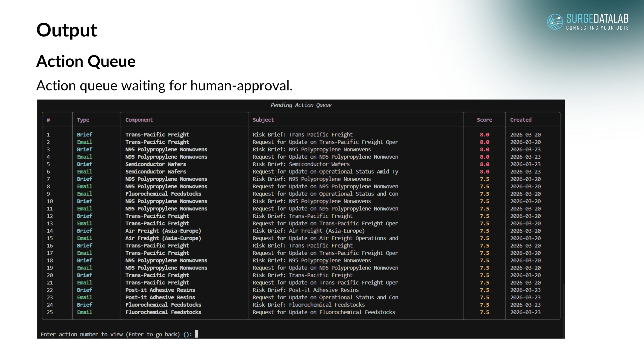Click the Component column header

[139, 120]
